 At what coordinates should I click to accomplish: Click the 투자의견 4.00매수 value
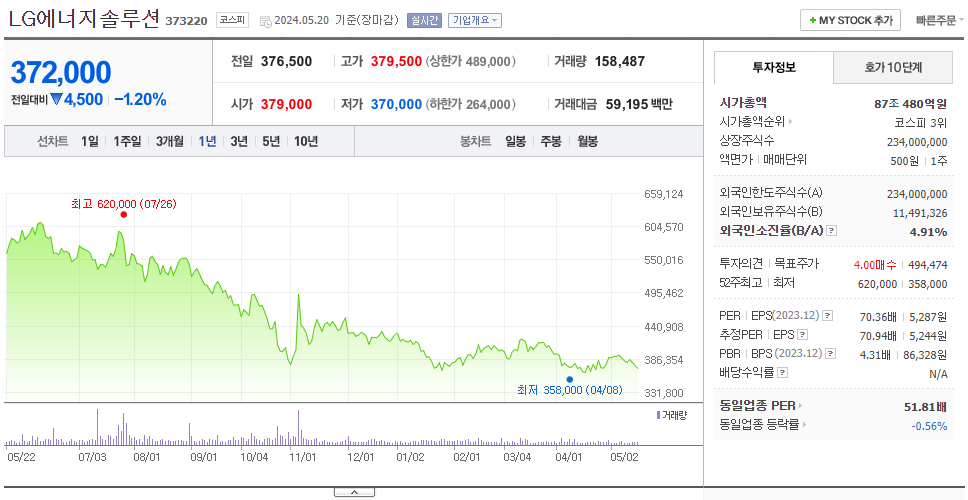(x=875, y=265)
